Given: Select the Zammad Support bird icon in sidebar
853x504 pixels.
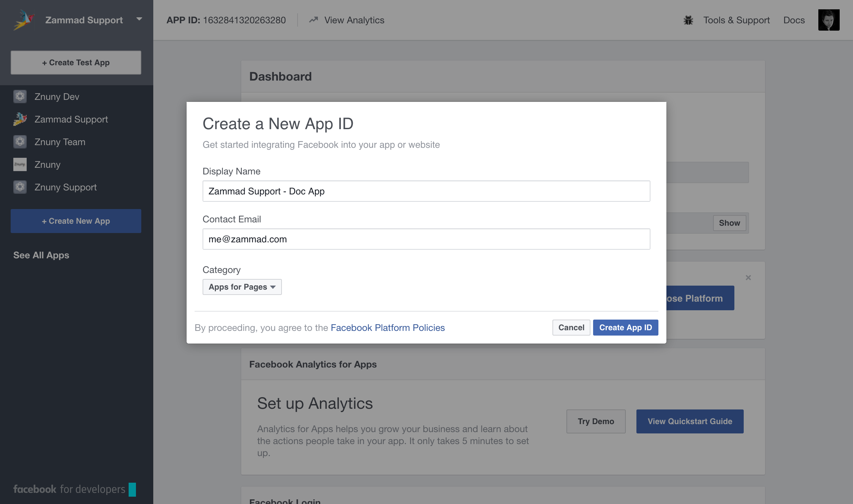Looking at the screenshot, I should click(x=20, y=119).
